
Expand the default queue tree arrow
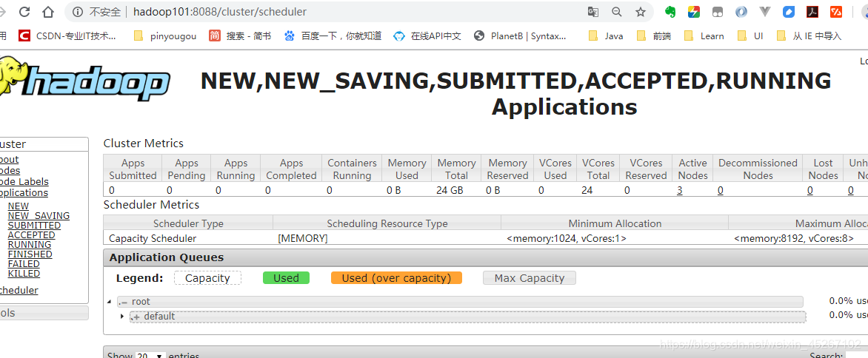(122, 317)
